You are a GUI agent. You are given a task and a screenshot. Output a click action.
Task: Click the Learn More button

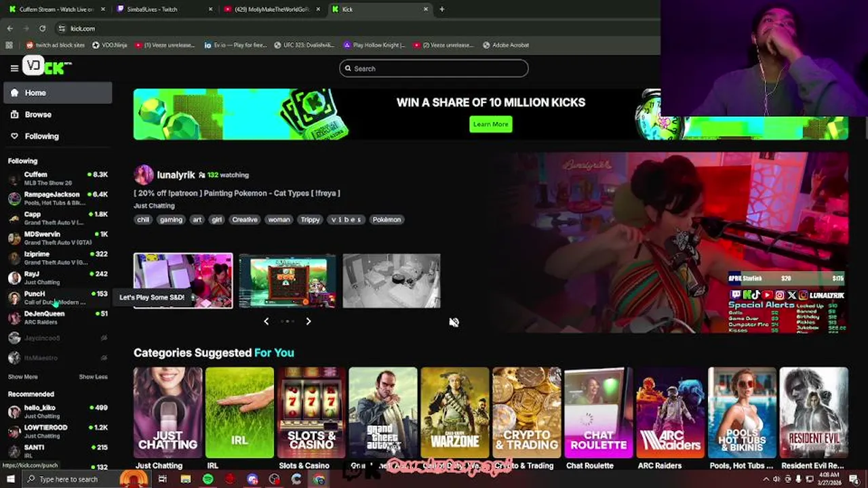click(491, 124)
